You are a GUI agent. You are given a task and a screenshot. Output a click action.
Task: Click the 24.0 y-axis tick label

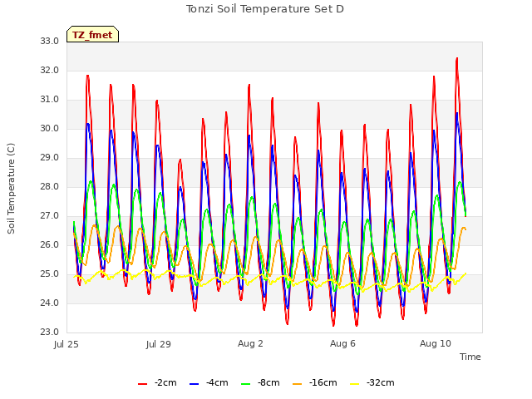pos(50,303)
